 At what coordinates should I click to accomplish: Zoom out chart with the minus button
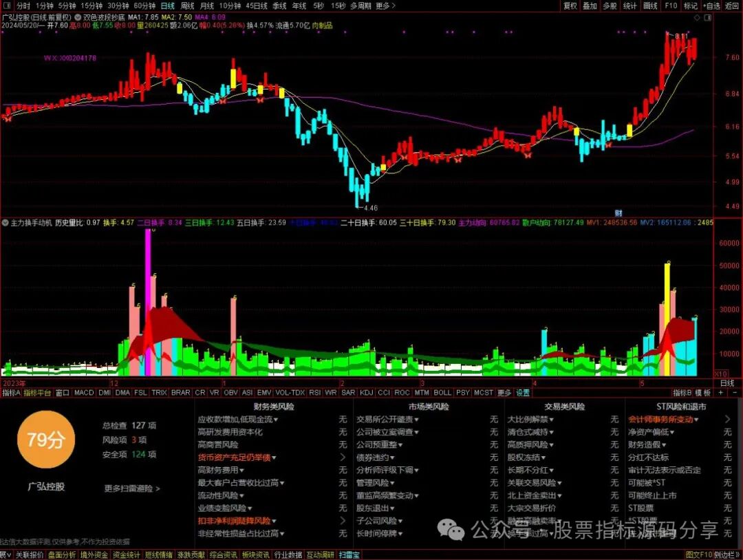coord(735,393)
